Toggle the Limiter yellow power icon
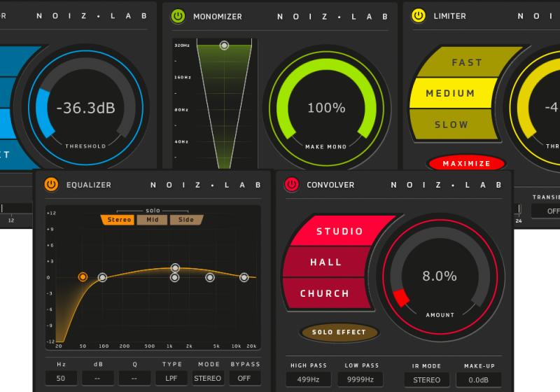 (x=419, y=15)
